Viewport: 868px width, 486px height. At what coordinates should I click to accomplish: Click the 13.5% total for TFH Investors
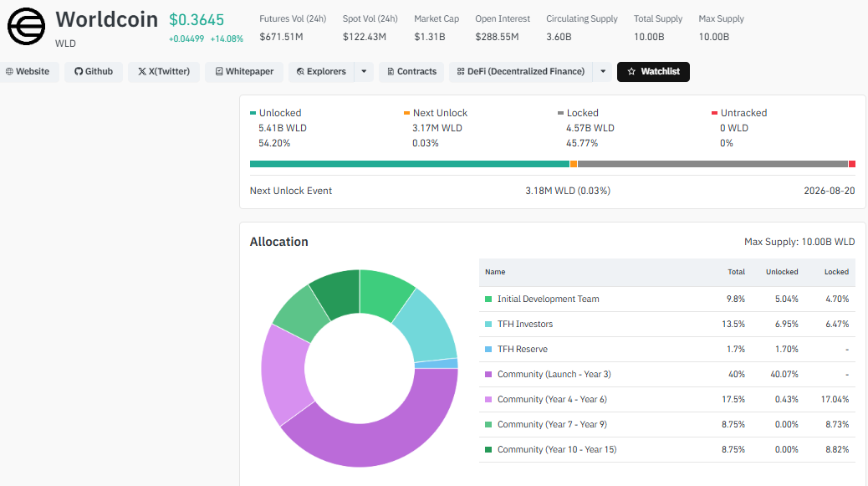[733, 324]
